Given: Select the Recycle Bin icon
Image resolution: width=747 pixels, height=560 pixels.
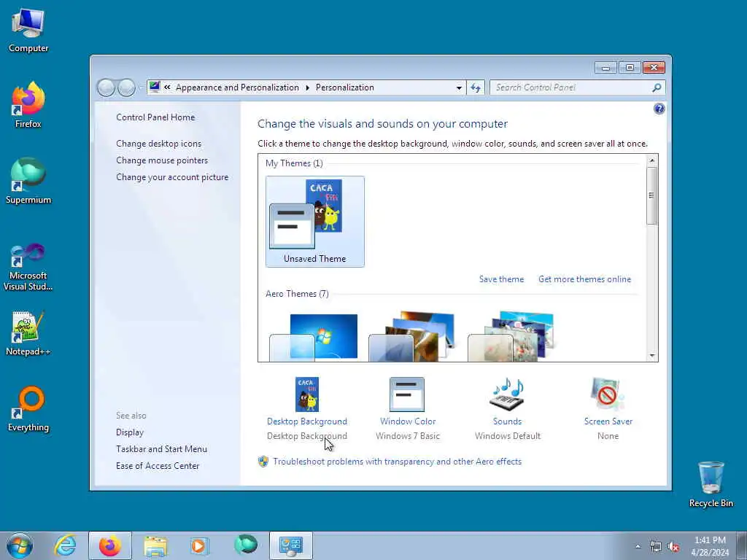Looking at the screenshot, I should pos(711,484).
